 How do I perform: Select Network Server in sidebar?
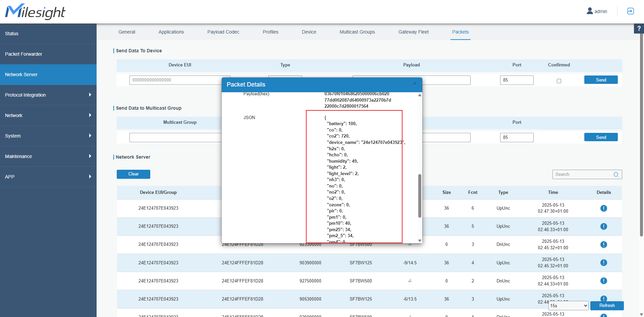pos(48,74)
